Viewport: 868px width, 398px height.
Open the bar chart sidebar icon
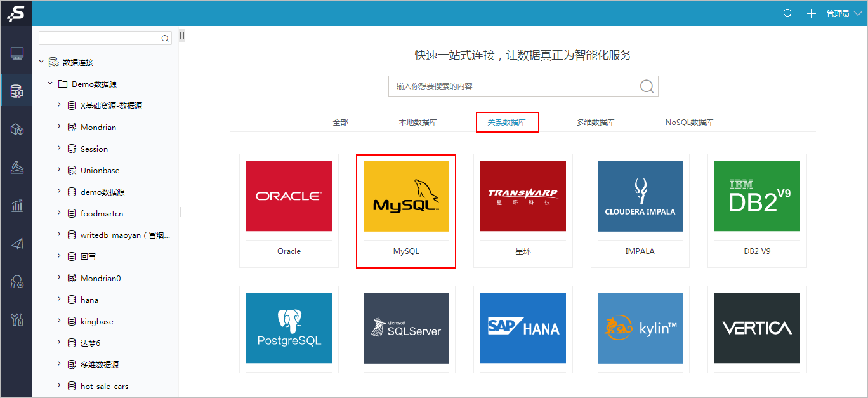pyautogui.click(x=17, y=206)
